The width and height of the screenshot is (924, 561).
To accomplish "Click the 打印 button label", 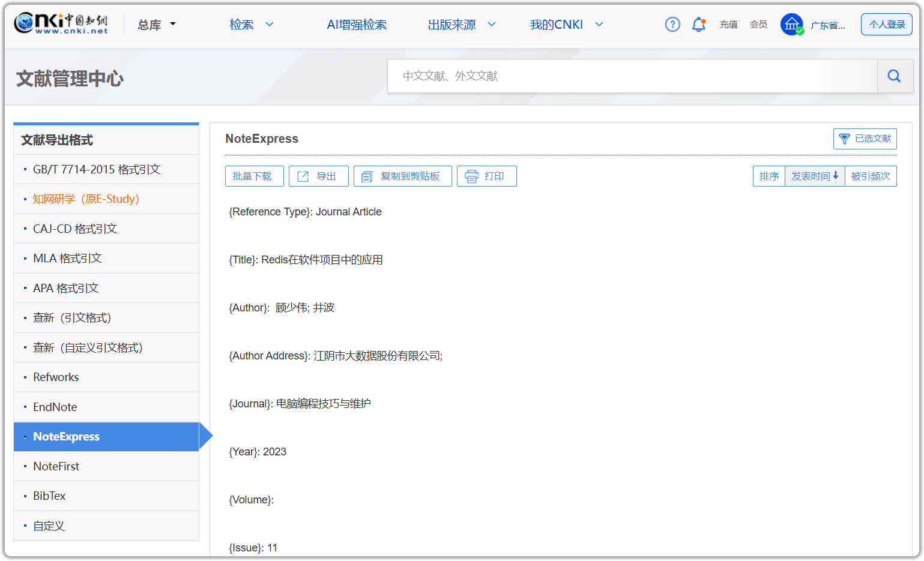I will point(494,176).
